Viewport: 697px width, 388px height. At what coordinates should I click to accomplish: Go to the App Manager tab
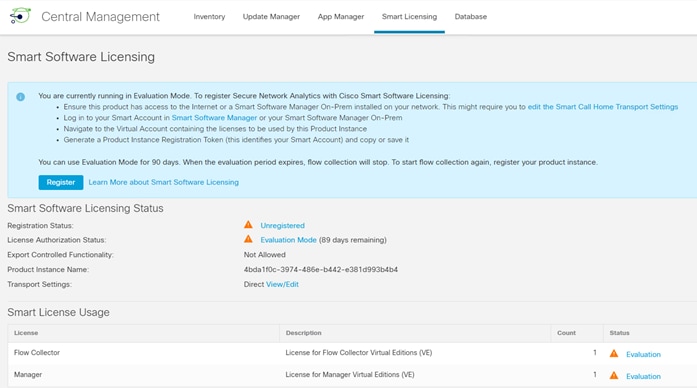point(341,16)
